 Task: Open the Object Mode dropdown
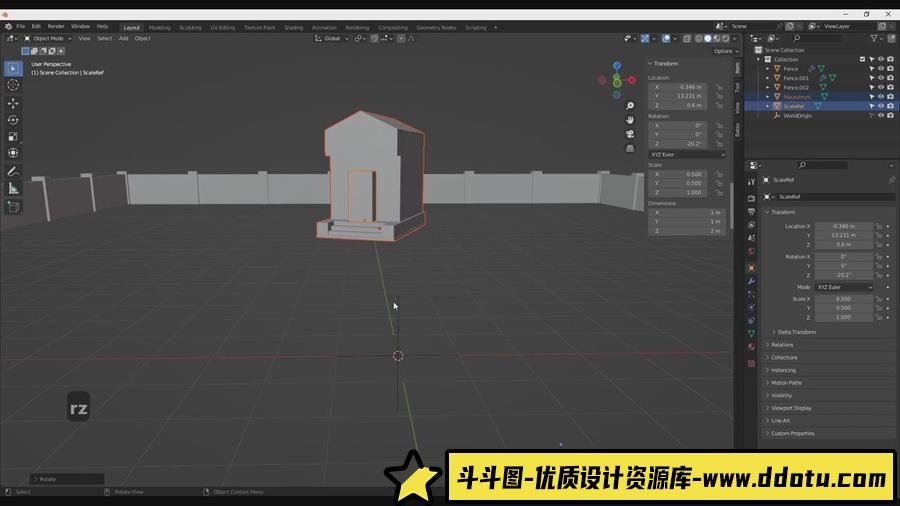[48, 38]
